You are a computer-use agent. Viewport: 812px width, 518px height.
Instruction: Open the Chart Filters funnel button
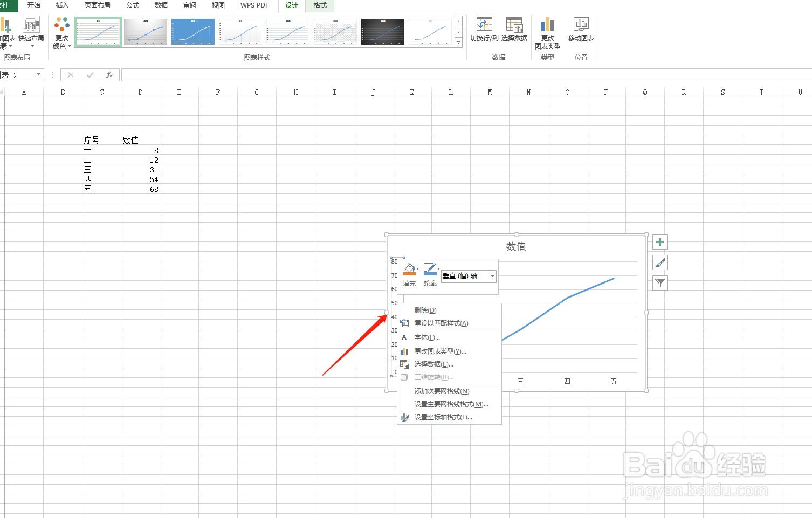pyautogui.click(x=660, y=283)
